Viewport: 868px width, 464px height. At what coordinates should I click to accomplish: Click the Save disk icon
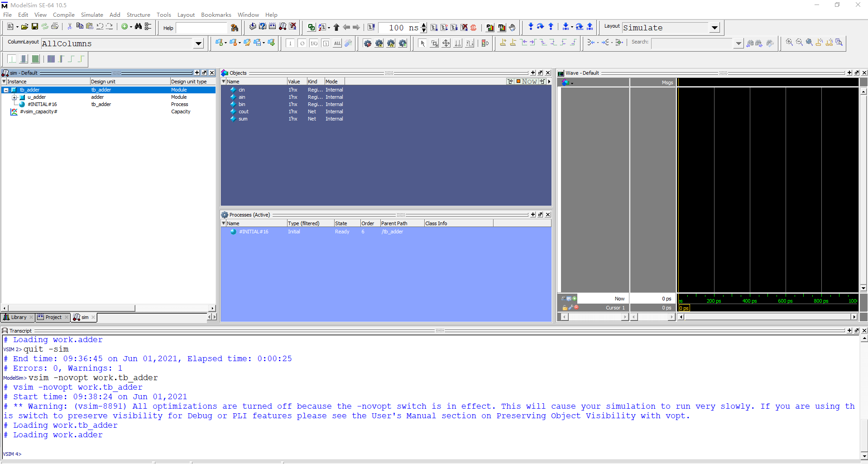click(x=34, y=27)
